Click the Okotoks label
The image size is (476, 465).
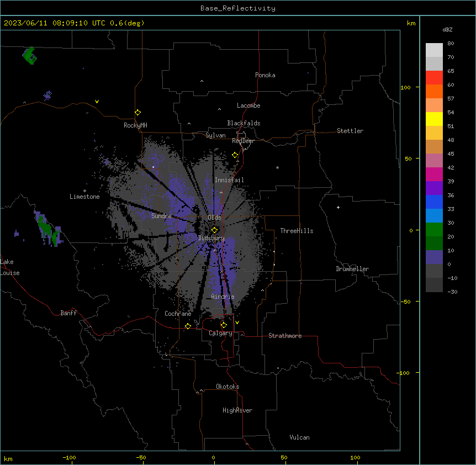228,387
